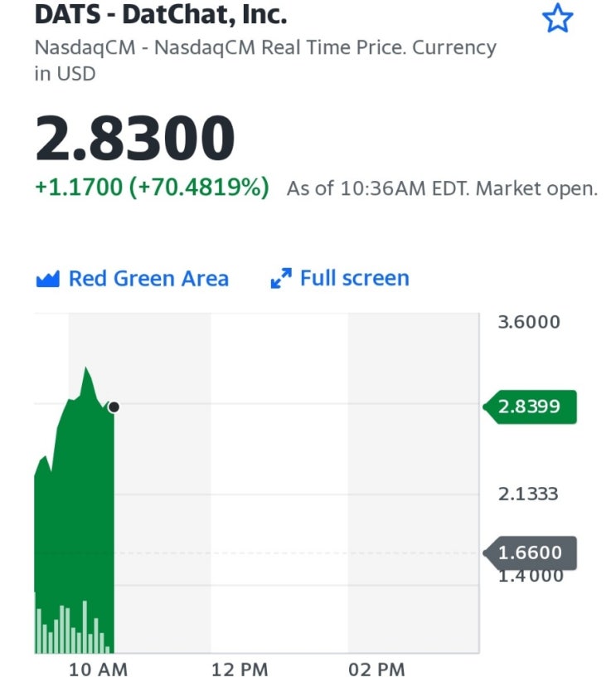Click the 'As of 10:36AM EDT. Market open.' text
The image size is (616, 692).
coord(442,189)
